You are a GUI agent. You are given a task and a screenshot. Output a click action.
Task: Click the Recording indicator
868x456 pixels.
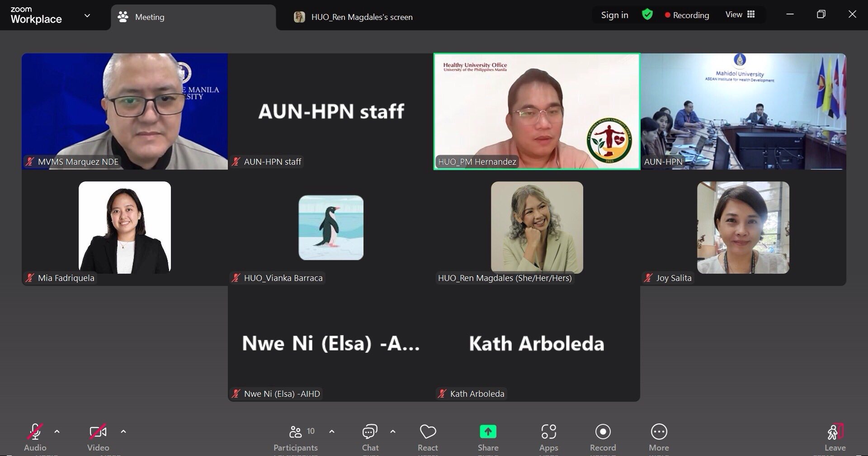[687, 15]
